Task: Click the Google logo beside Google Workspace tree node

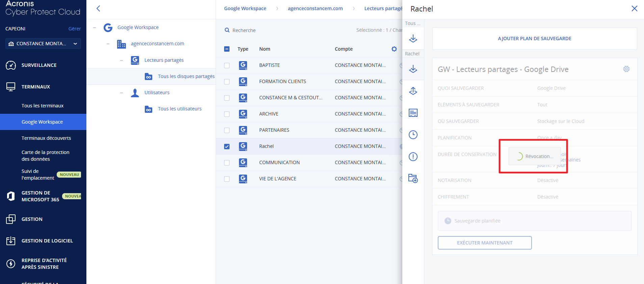Action: [x=108, y=27]
